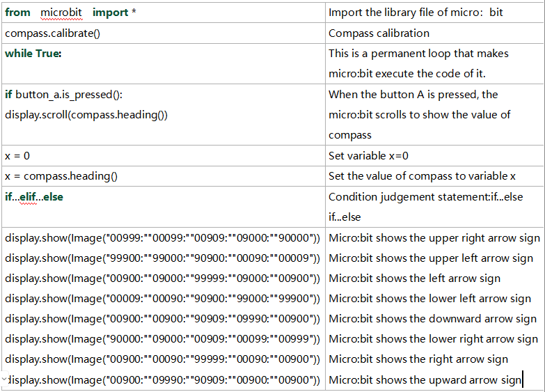The image size is (545, 392).
Task: Click 'if button_a.is_pressed():' code line
Action: click(x=63, y=95)
